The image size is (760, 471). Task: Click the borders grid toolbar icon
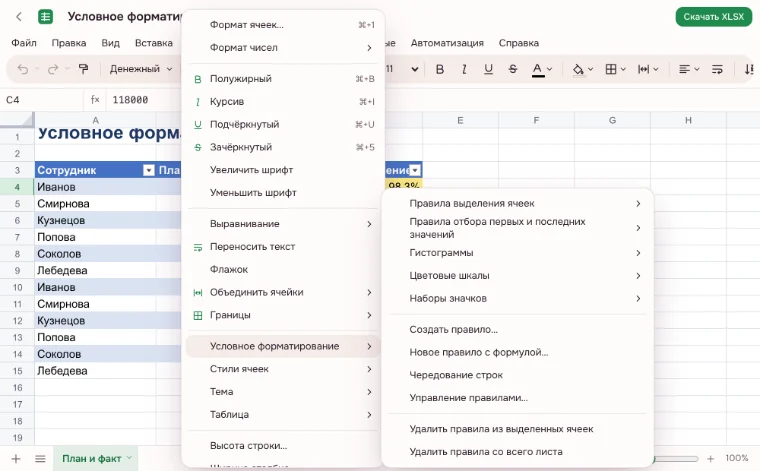tap(611, 69)
